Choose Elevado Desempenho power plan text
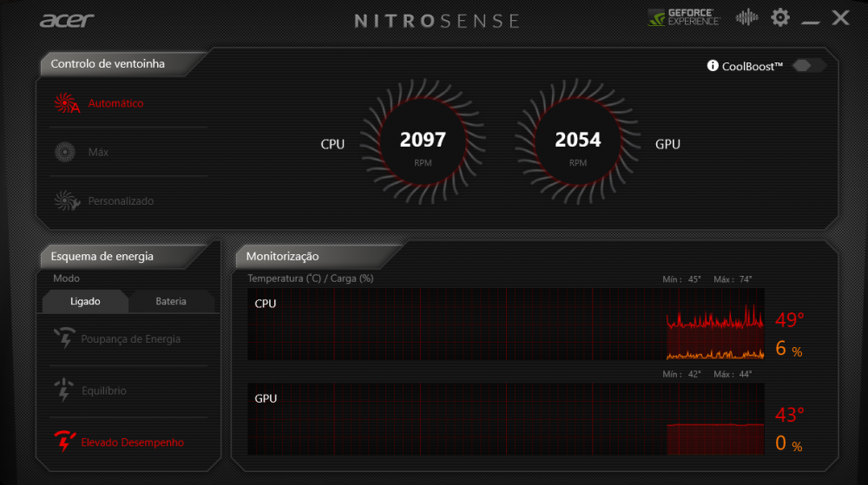 click(x=132, y=442)
